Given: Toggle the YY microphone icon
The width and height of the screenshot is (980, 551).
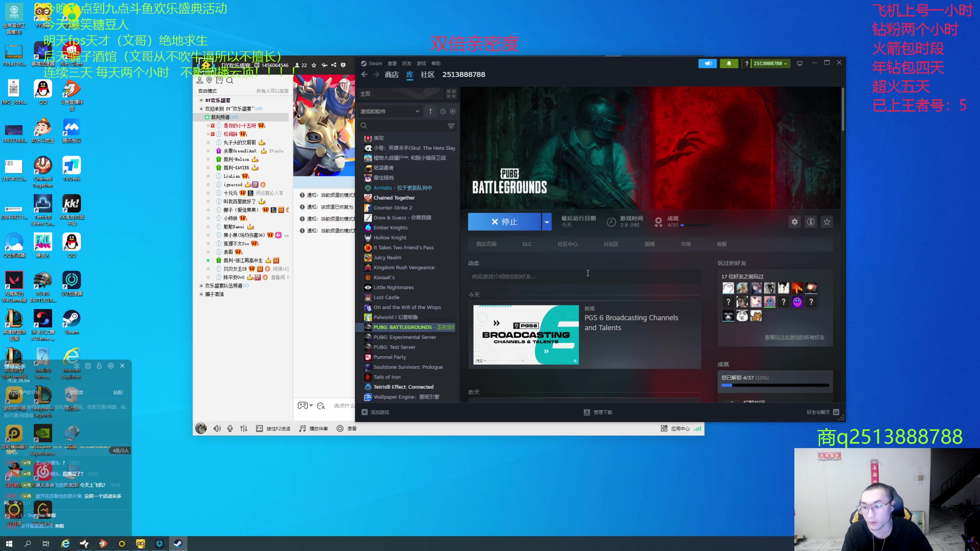Looking at the screenshot, I should click(x=230, y=429).
